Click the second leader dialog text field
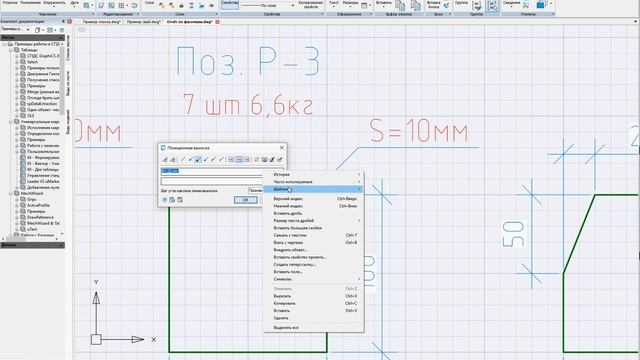Viewport: 640px width, 360px height. (212, 181)
